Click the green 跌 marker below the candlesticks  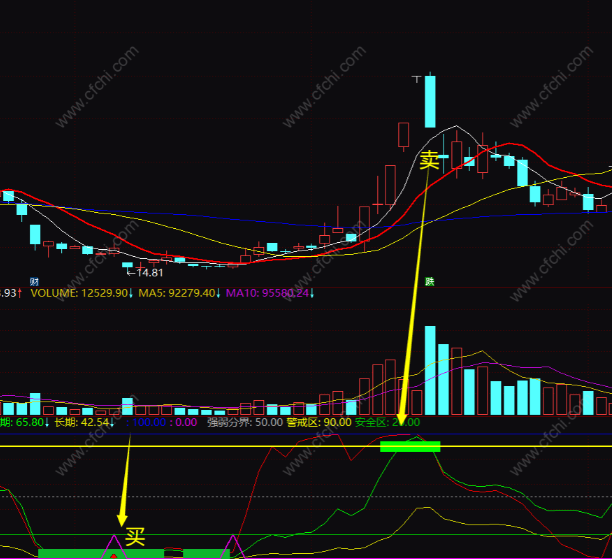430,281
